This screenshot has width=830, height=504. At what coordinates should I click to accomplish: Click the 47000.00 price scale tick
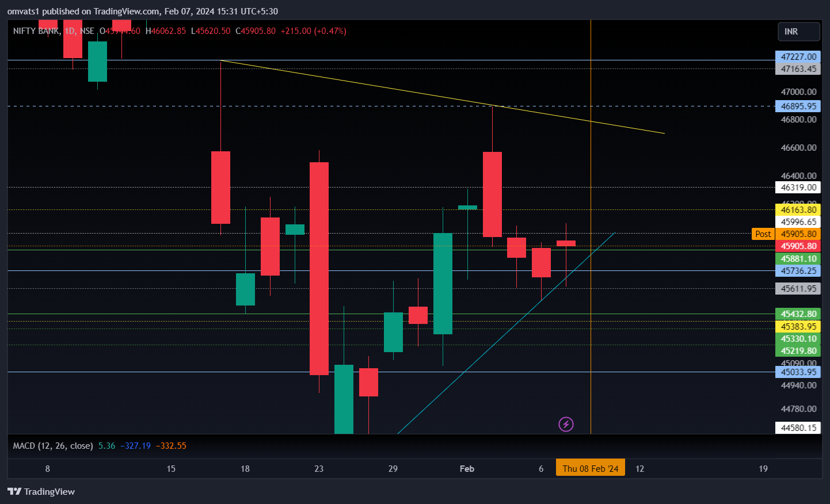(x=798, y=91)
